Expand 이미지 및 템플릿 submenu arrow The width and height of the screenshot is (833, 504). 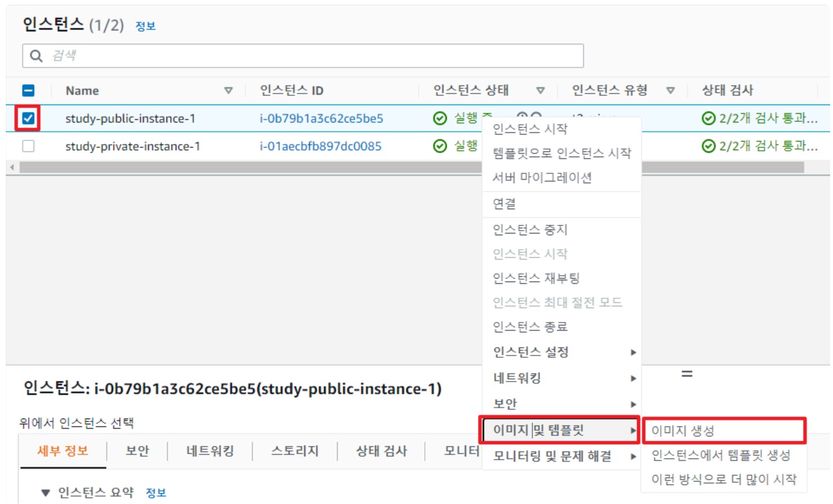click(x=634, y=431)
